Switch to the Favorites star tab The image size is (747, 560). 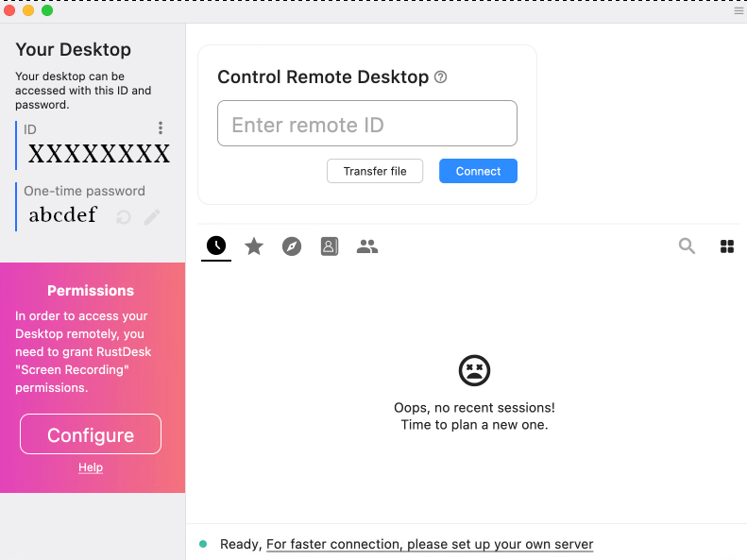coord(254,246)
